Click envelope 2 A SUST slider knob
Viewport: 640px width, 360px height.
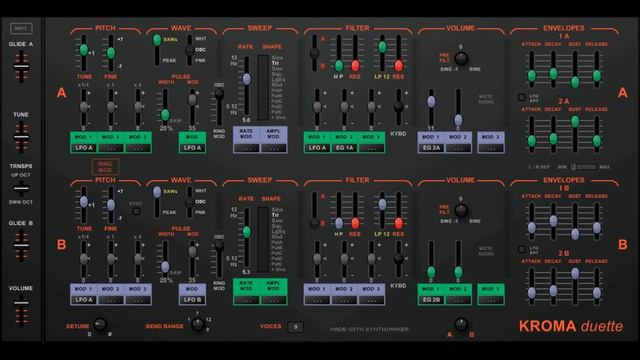pyautogui.click(x=575, y=121)
